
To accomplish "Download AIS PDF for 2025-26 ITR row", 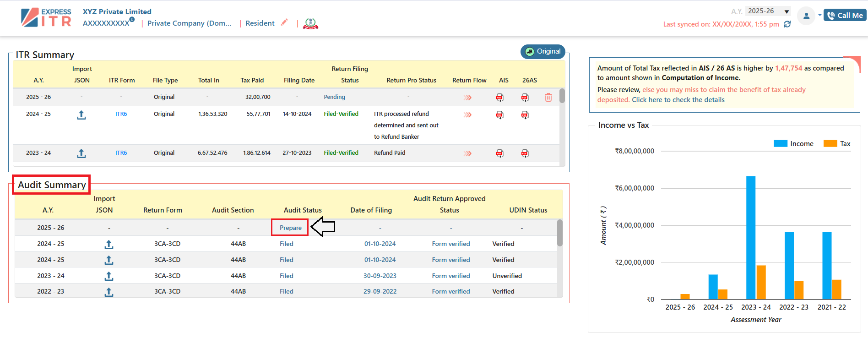I will pos(499,98).
